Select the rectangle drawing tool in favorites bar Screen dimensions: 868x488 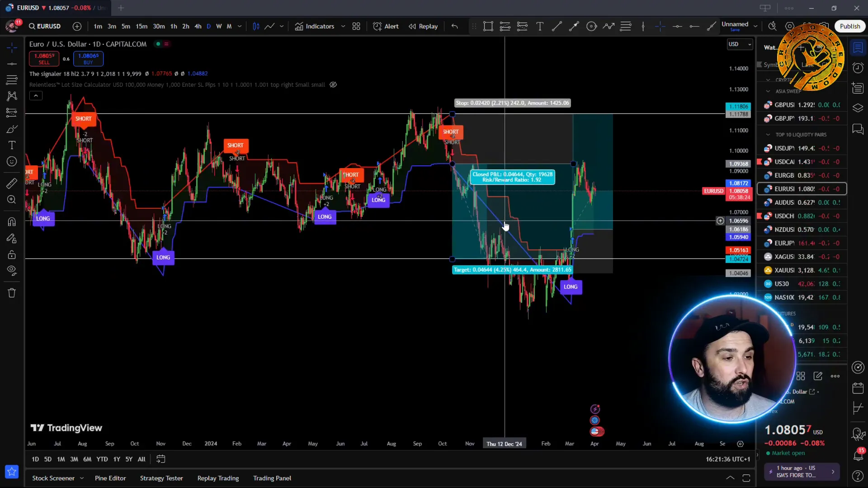pyautogui.click(x=488, y=26)
